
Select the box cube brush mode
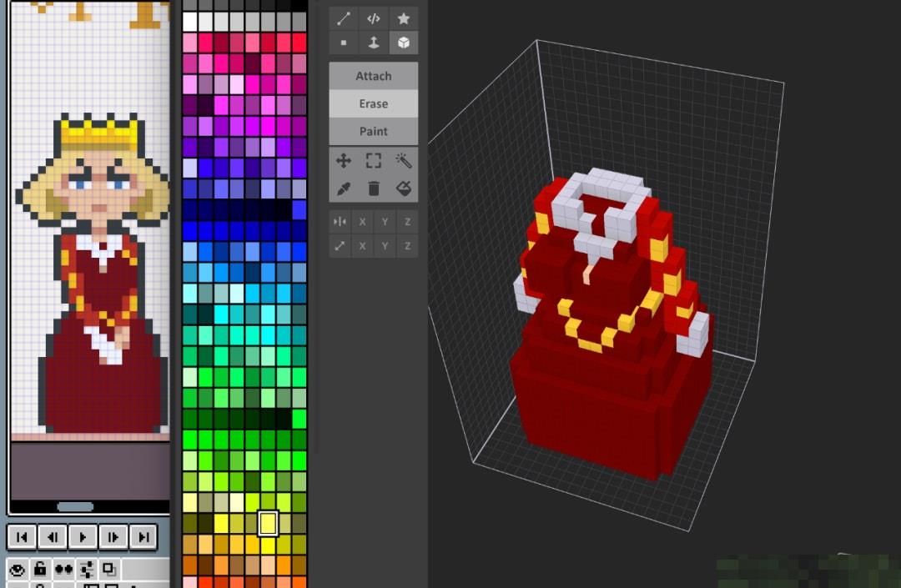[x=404, y=43]
